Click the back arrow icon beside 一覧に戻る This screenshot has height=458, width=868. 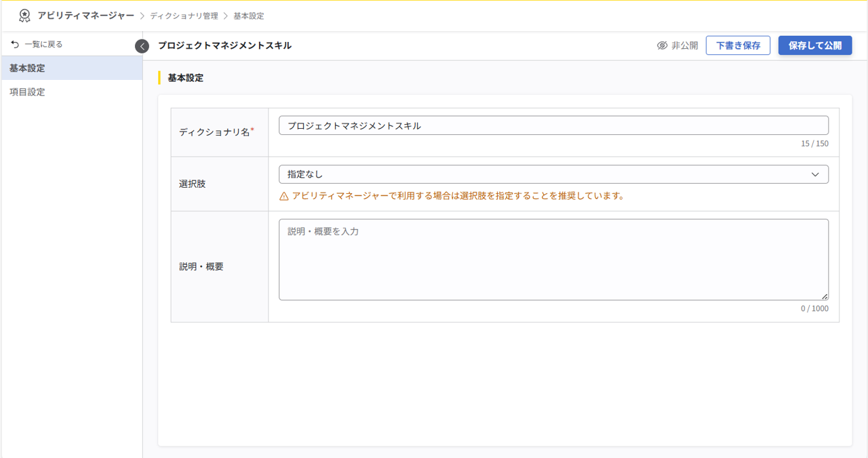click(x=15, y=43)
